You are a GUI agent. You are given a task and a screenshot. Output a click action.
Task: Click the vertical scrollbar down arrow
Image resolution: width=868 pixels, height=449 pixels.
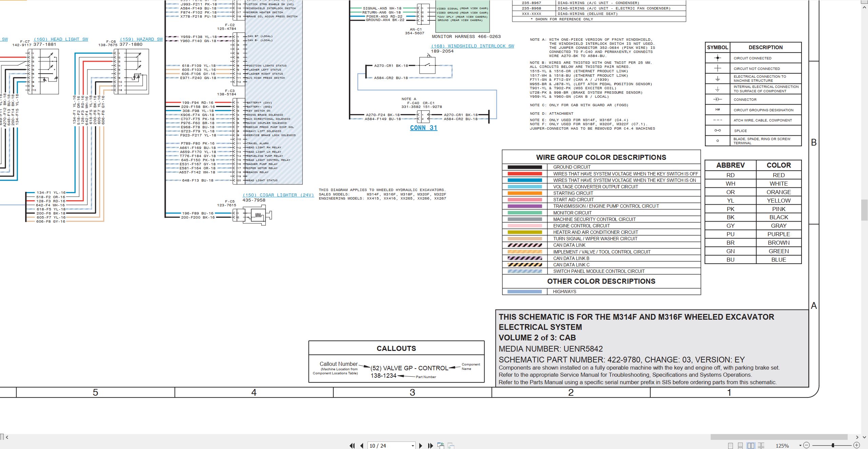(x=865, y=437)
